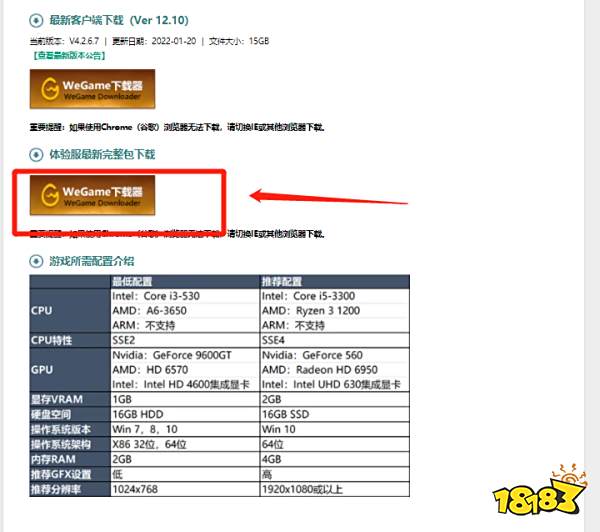The width and height of the screenshot is (600, 532).
Task: Click the 推荐GFX设置 row label
Action: tap(70, 475)
